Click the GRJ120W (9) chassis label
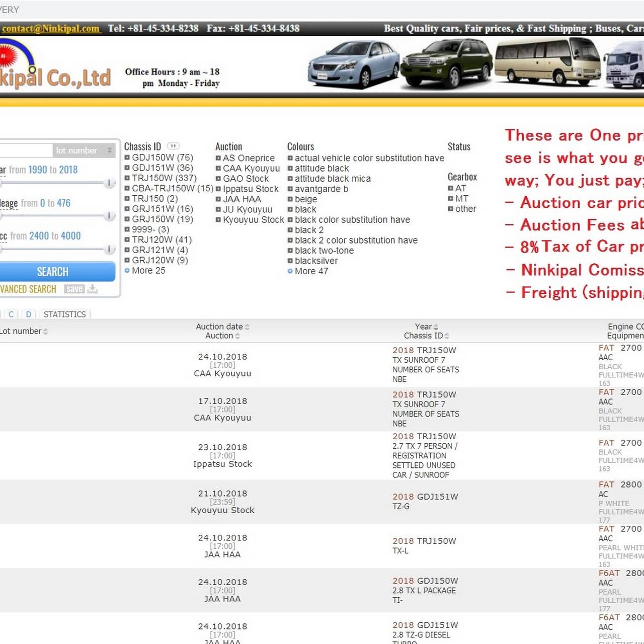Image resolution: width=644 pixels, height=644 pixels. pyautogui.click(x=160, y=260)
